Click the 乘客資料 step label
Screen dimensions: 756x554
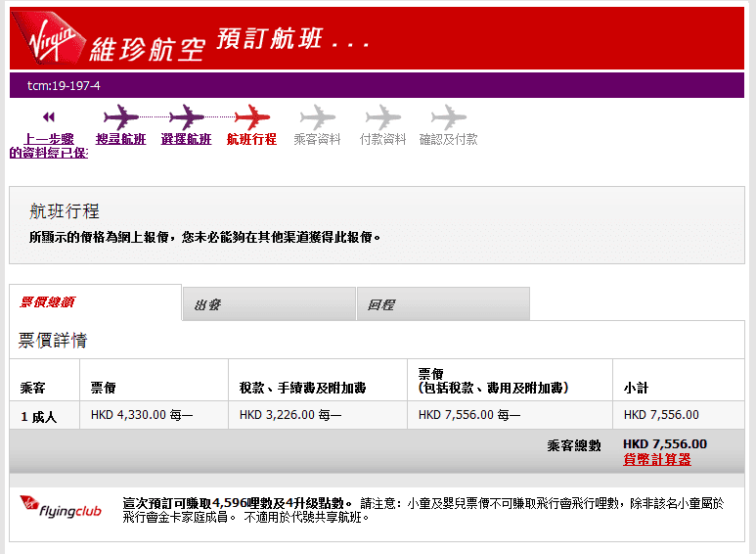[x=317, y=139]
